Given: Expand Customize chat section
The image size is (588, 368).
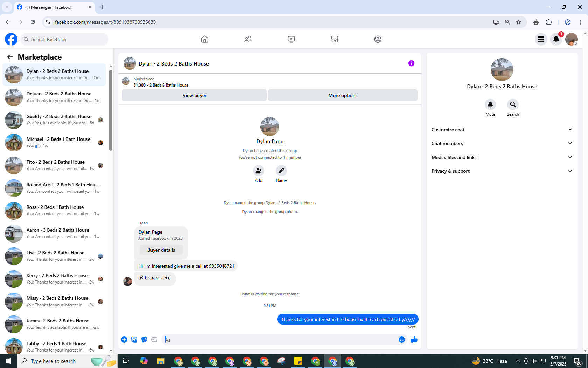Looking at the screenshot, I should [x=502, y=130].
